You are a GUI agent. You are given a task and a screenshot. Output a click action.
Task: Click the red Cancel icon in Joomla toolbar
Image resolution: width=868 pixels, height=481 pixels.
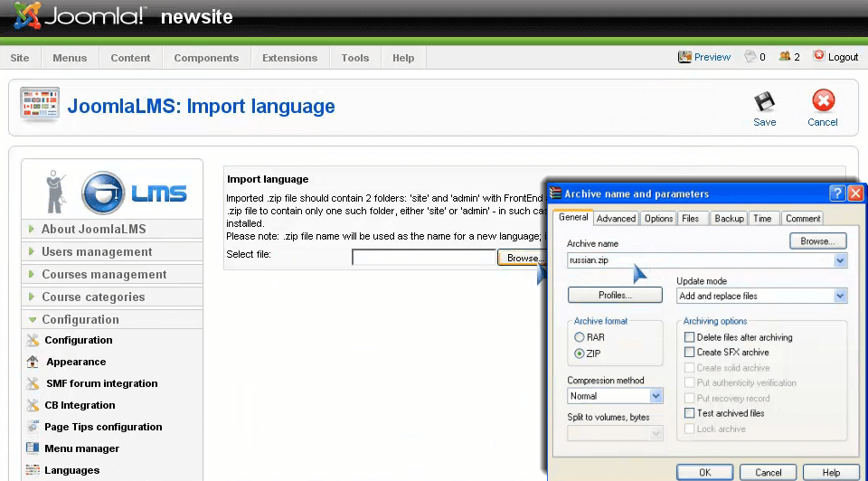pyautogui.click(x=823, y=100)
